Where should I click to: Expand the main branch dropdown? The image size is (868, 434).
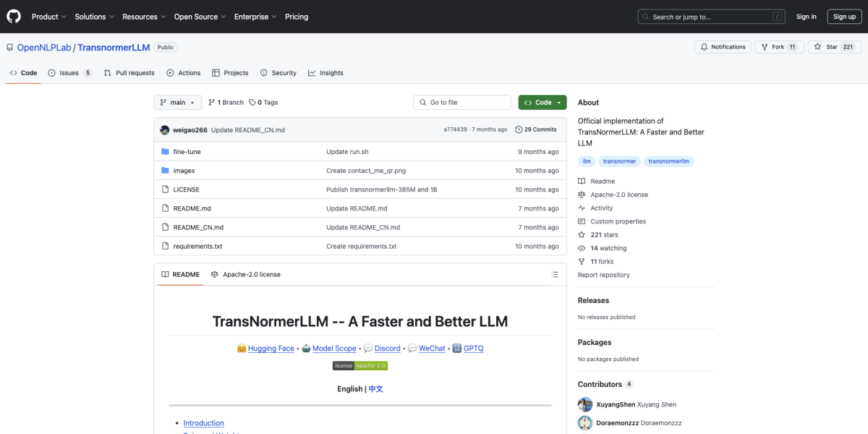[x=177, y=103]
